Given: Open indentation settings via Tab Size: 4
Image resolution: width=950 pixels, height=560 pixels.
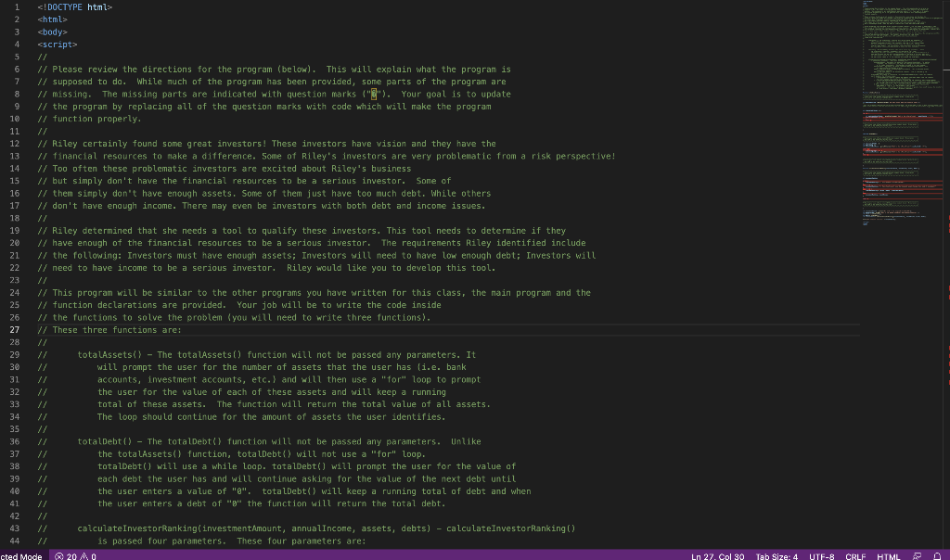Looking at the screenshot, I should (776, 555).
